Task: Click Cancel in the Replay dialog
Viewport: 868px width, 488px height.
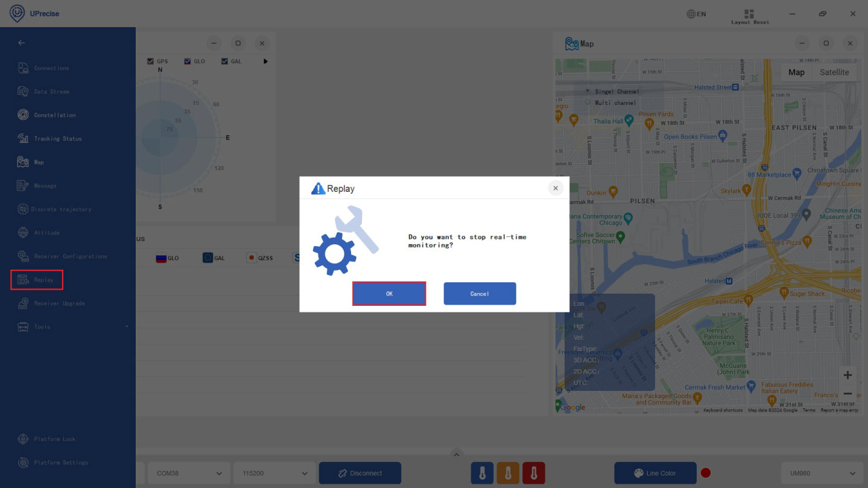Action: point(480,294)
